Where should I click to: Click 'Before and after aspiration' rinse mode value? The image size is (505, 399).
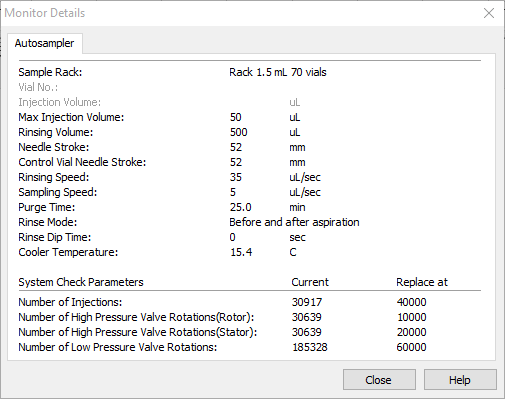(294, 222)
